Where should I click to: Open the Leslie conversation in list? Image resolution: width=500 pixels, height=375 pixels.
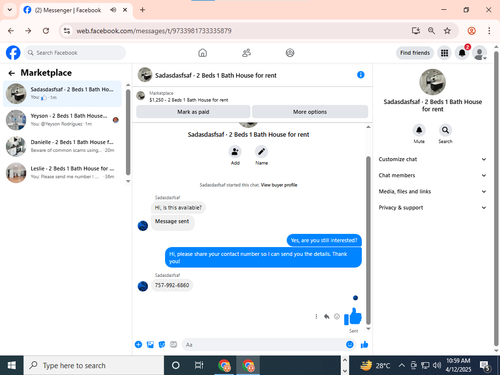[x=62, y=173]
